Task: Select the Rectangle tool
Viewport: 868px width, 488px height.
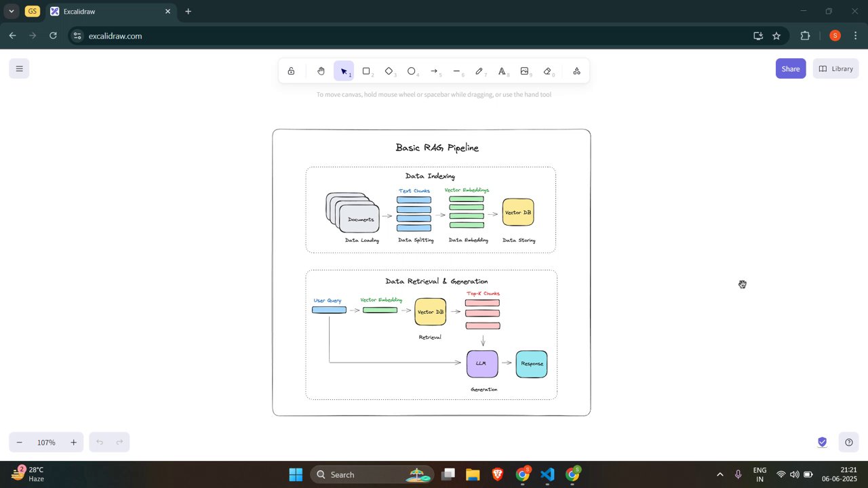Action: tap(366, 71)
